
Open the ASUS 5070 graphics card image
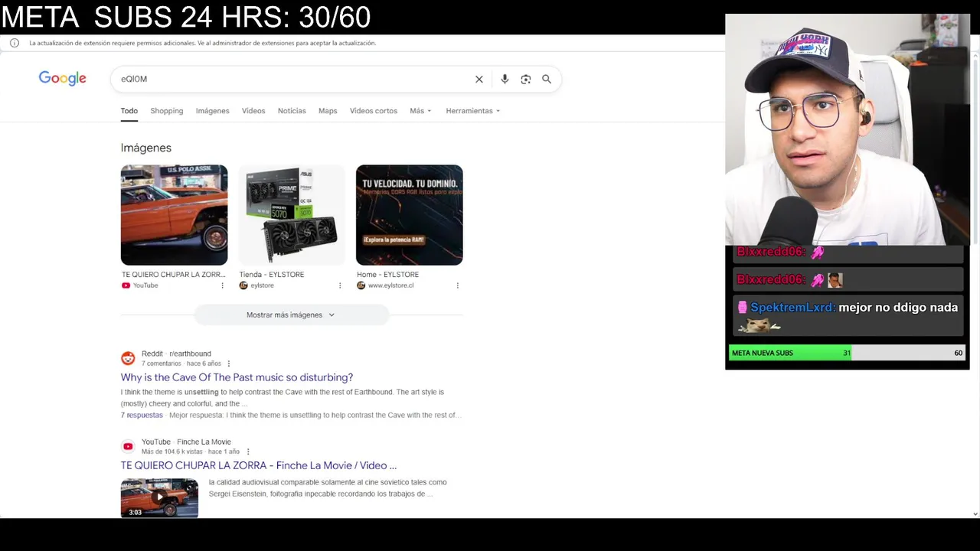pyautogui.click(x=292, y=215)
